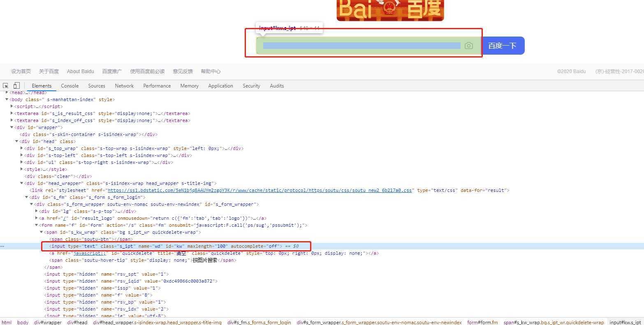Click the 设为首页 footer link
The image size is (644, 325).
[21, 71]
